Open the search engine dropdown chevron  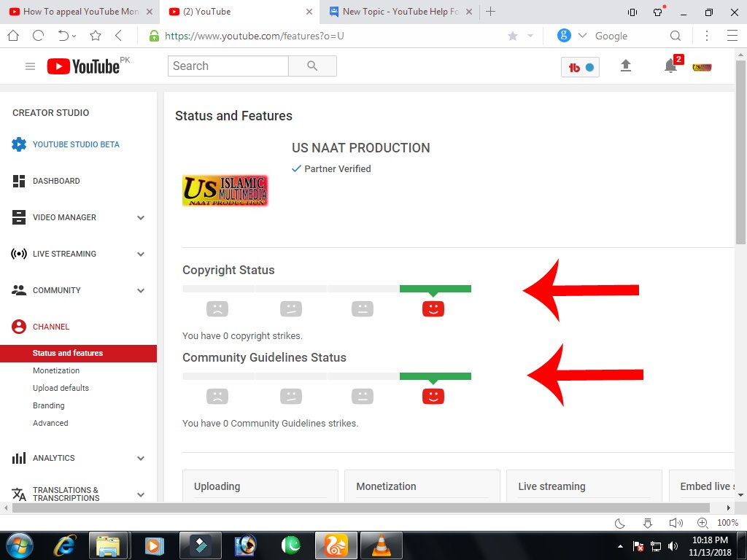pos(582,36)
